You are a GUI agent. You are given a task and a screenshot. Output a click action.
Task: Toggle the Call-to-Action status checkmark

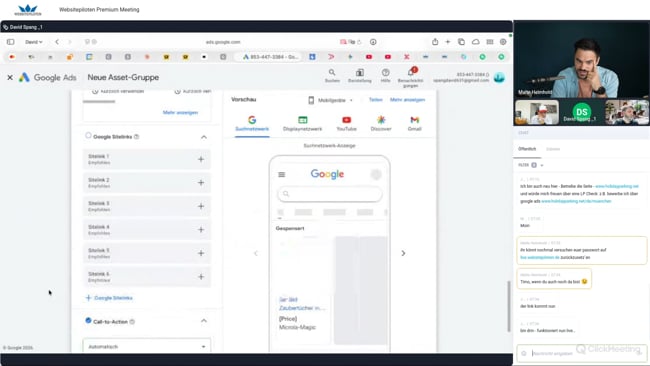click(88, 320)
